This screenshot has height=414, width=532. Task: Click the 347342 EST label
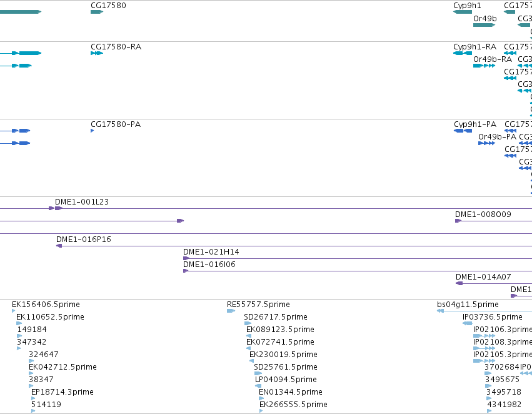(x=31, y=341)
